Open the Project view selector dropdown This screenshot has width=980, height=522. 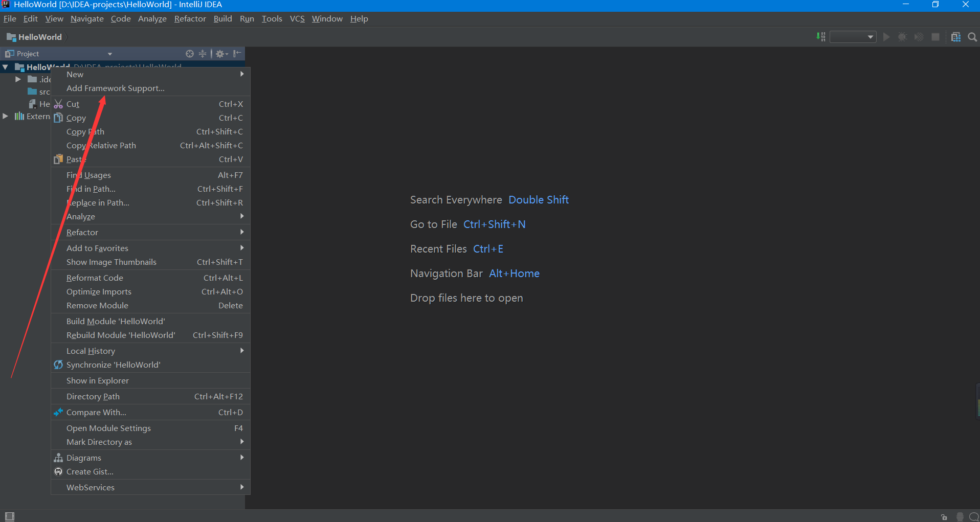coord(109,54)
